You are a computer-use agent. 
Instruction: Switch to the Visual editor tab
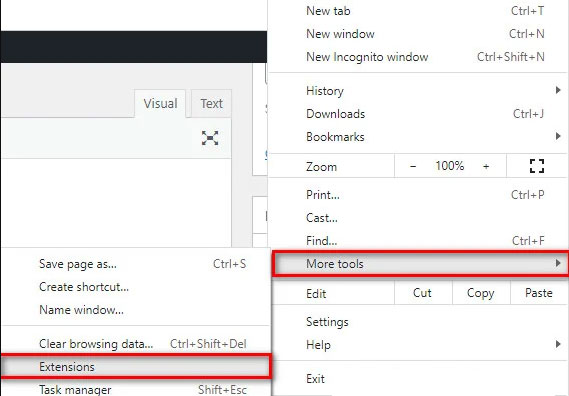tap(160, 103)
